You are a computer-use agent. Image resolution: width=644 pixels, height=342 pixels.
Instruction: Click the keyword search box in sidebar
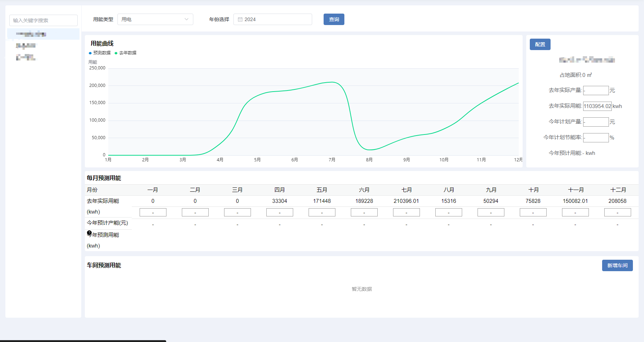pos(43,20)
